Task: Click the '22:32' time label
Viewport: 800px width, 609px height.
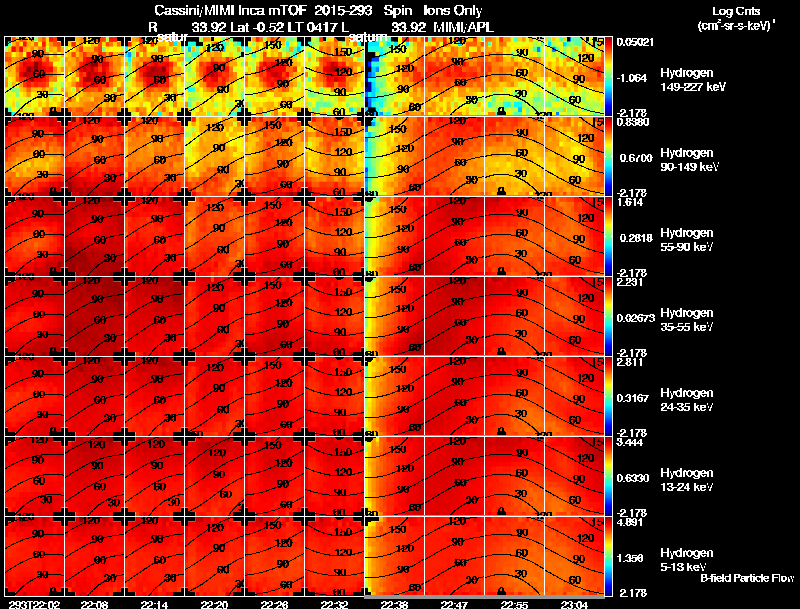Action: pyautogui.click(x=335, y=604)
